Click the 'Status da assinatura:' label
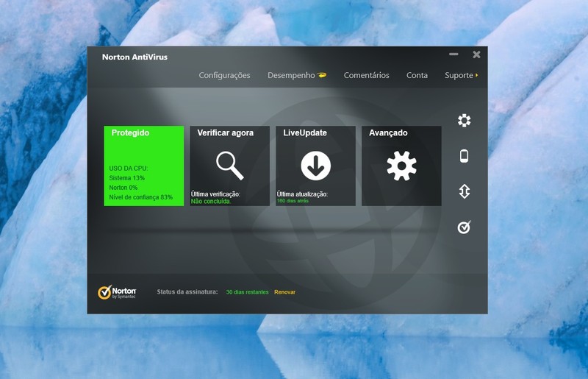The width and height of the screenshot is (588, 379). click(187, 292)
